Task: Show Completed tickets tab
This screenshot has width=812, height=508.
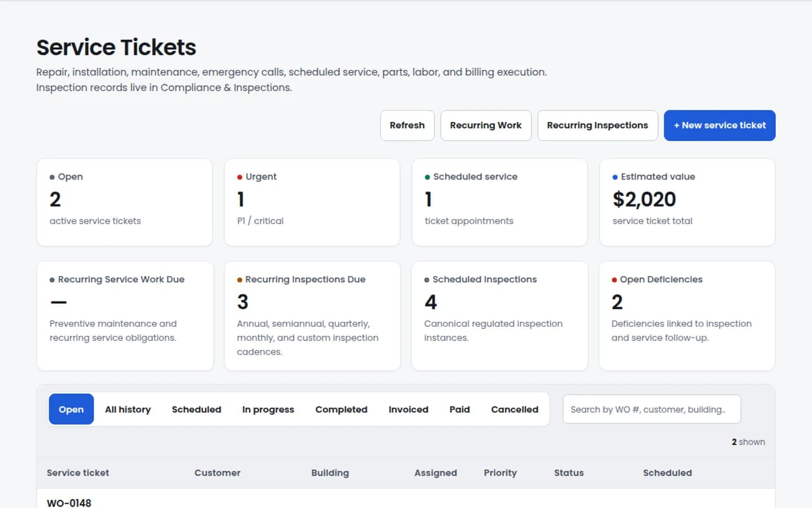Action: [341, 409]
